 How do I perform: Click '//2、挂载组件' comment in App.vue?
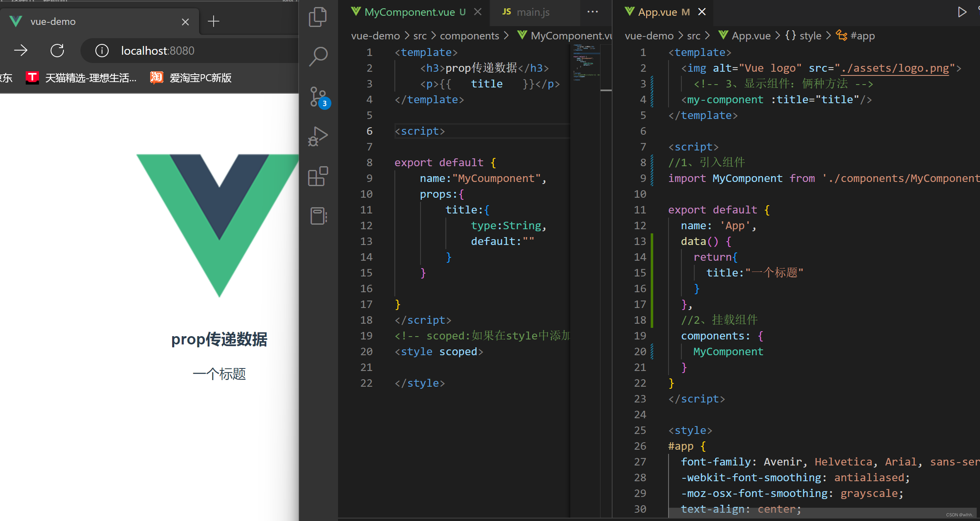pyautogui.click(x=719, y=320)
